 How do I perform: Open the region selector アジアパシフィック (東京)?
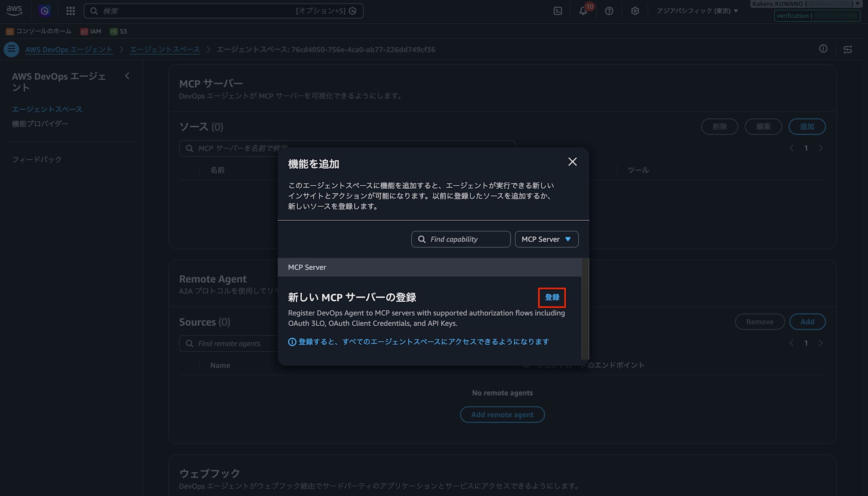click(697, 11)
